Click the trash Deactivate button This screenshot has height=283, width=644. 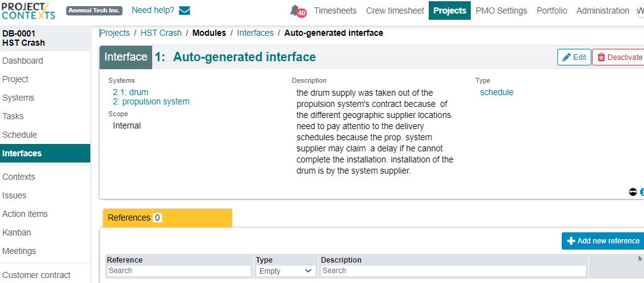click(619, 57)
